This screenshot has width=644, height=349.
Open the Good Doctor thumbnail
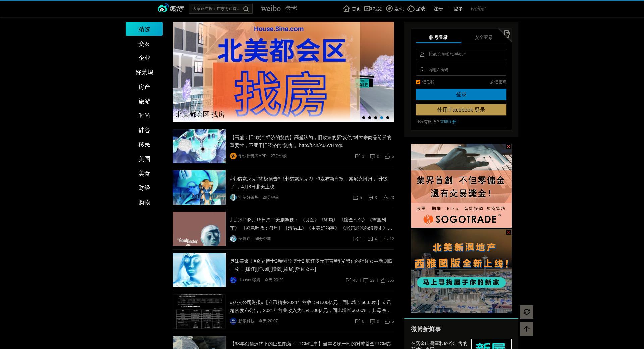pos(199,229)
